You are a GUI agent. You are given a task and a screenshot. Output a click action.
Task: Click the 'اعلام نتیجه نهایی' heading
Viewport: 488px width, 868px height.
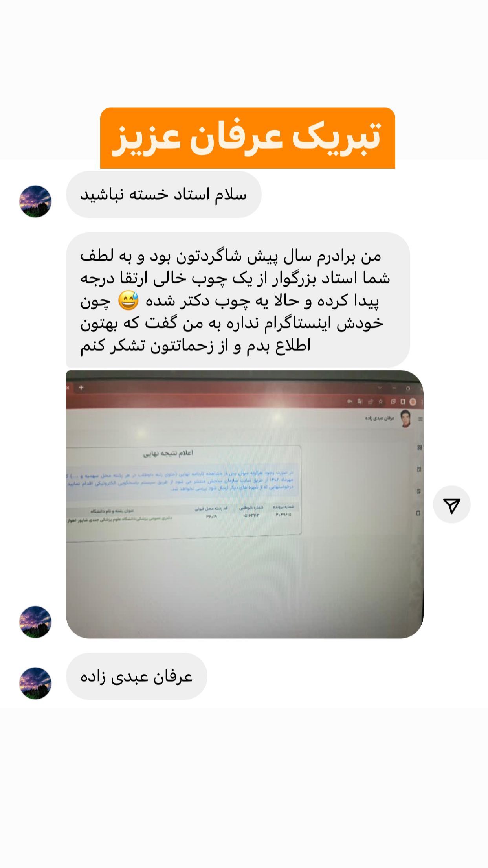(x=168, y=454)
